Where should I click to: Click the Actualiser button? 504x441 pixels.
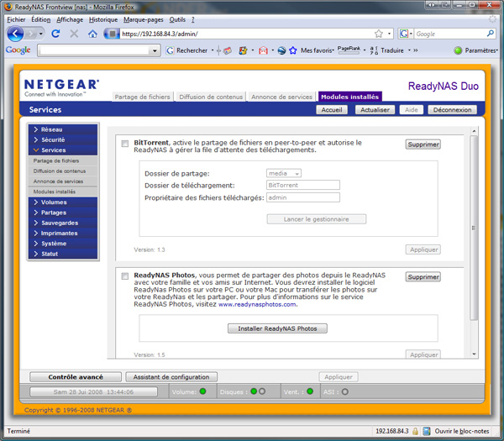pos(375,110)
